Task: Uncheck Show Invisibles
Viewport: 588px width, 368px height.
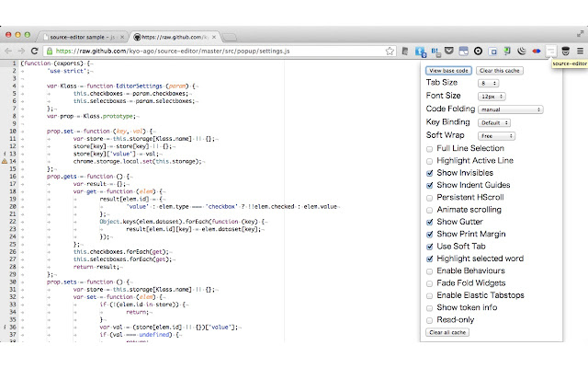Action: 429,174
